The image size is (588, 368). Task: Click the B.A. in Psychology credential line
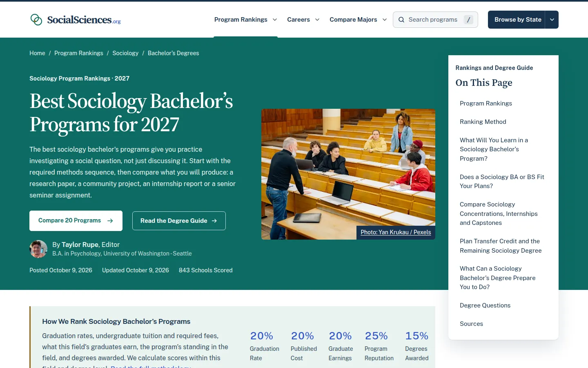(122, 254)
